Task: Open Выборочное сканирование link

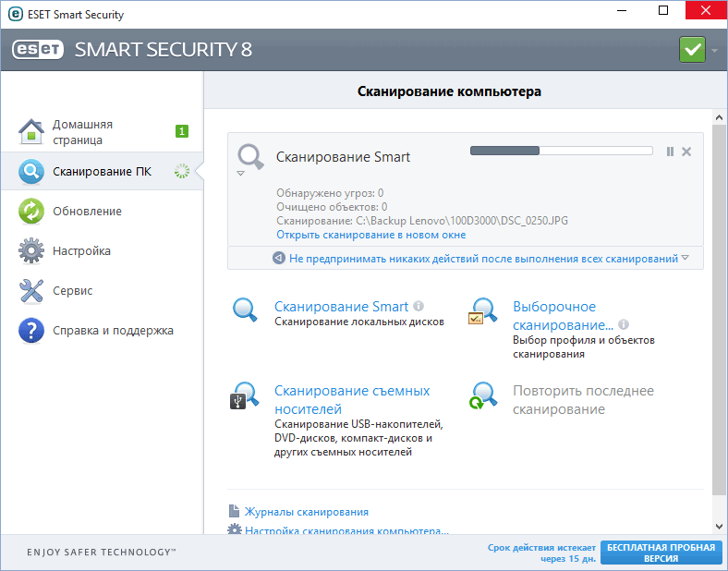Action: point(563,316)
